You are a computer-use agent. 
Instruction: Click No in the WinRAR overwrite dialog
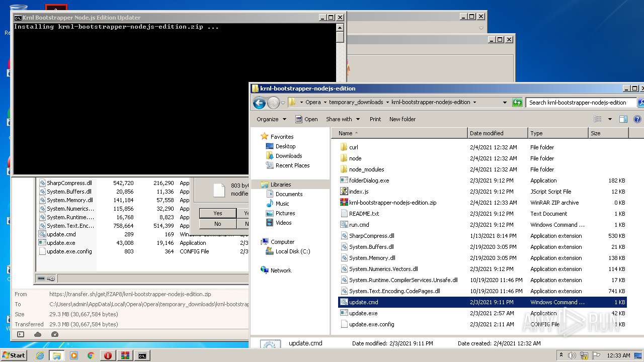point(218,224)
